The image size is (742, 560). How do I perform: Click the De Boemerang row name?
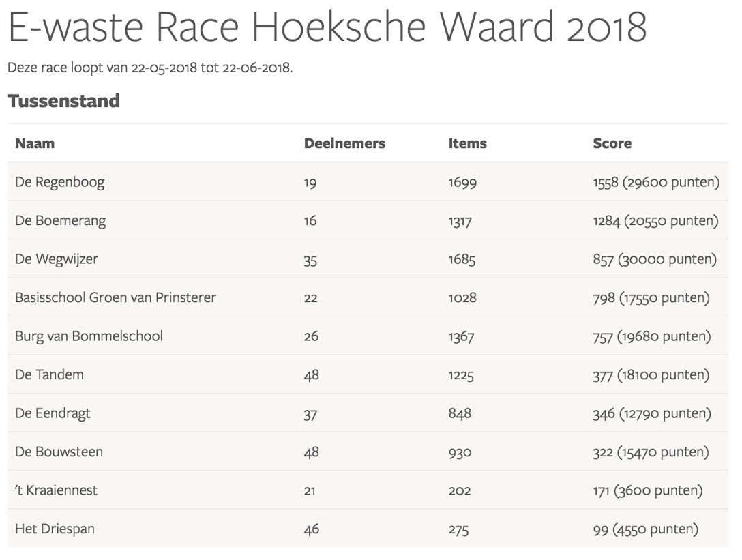tap(61, 220)
